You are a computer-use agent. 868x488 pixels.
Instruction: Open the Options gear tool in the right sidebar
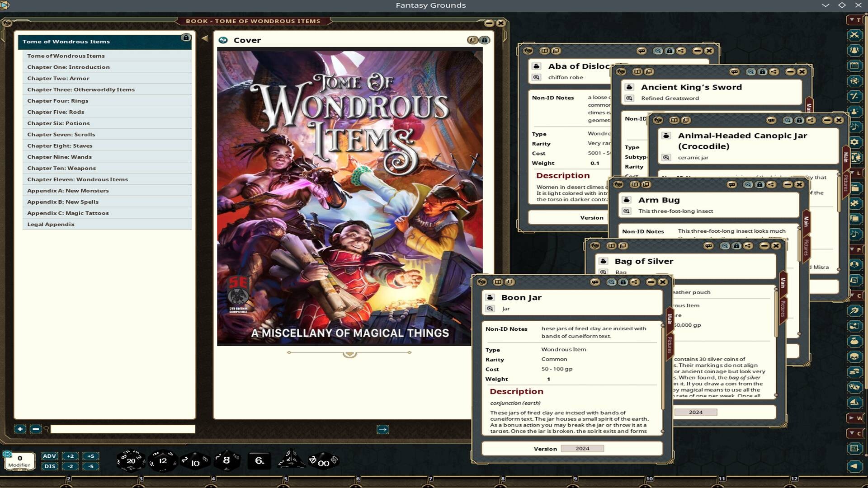854,141
